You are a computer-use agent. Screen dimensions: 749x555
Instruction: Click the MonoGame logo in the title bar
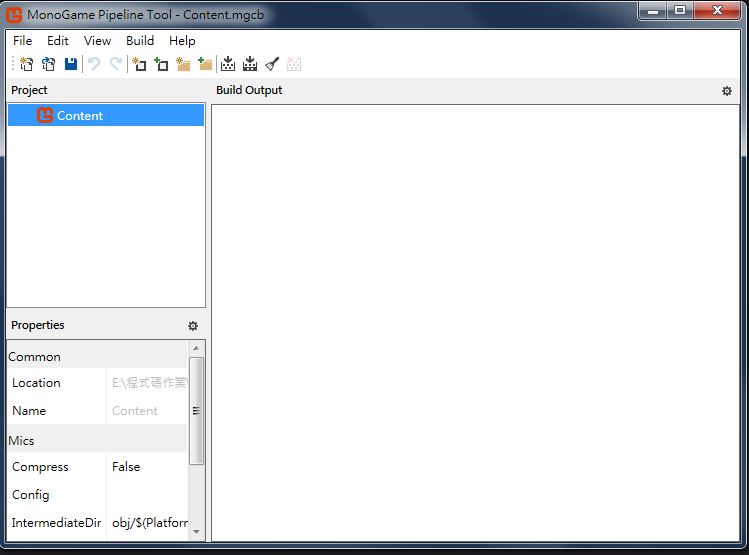tap(14, 15)
